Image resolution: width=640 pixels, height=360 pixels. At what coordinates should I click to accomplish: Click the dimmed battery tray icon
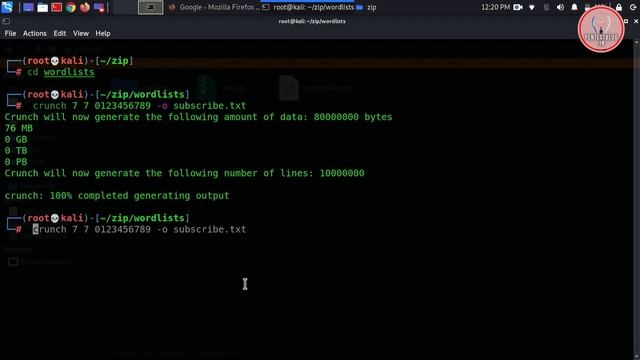coord(546,7)
